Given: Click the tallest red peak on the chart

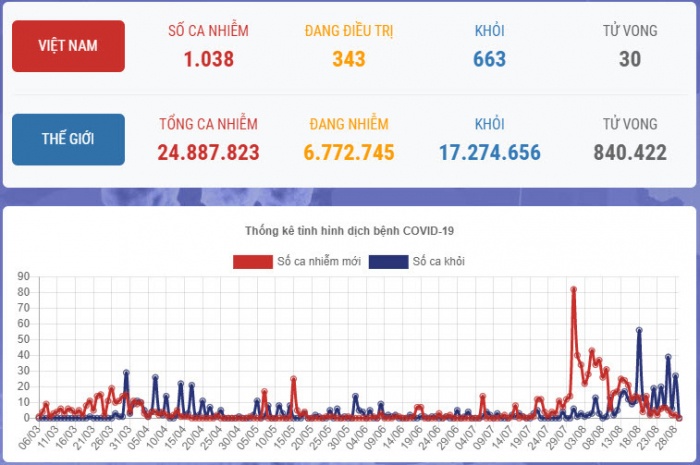Looking at the screenshot, I should click(x=573, y=289).
